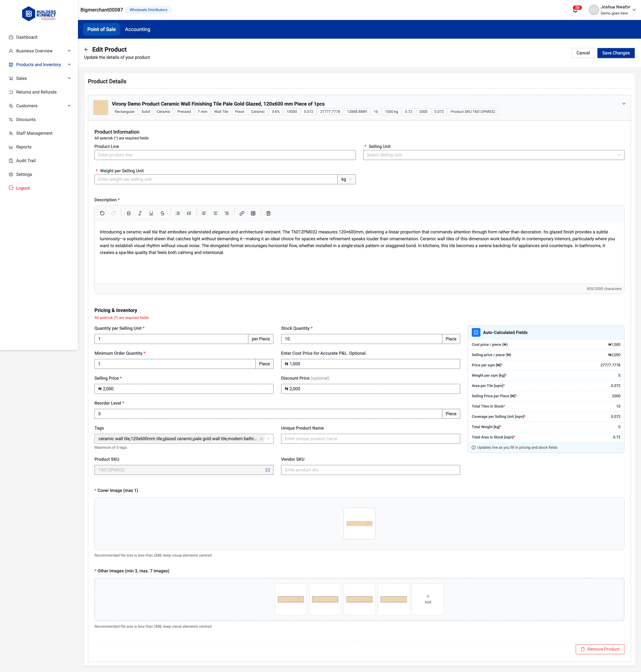Click the Reorder Level input field
The image size is (641, 672).
click(x=268, y=414)
